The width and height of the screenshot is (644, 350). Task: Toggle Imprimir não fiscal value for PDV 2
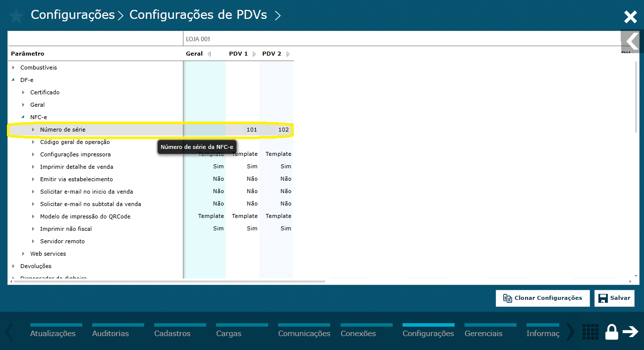(286, 228)
